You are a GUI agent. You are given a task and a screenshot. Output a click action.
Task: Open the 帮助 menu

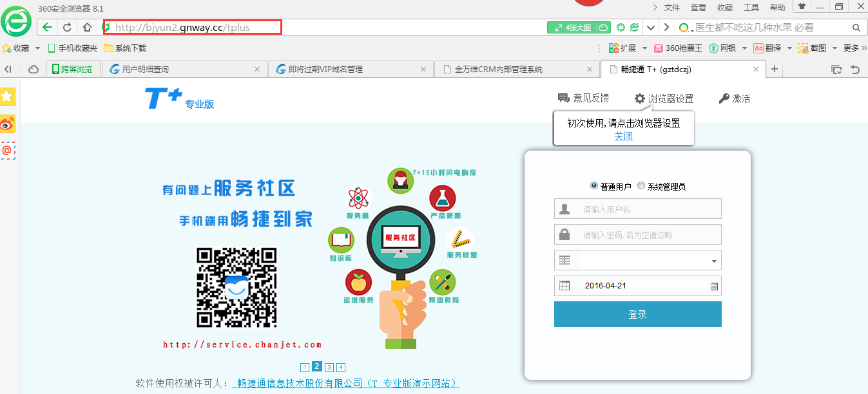[x=778, y=8]
